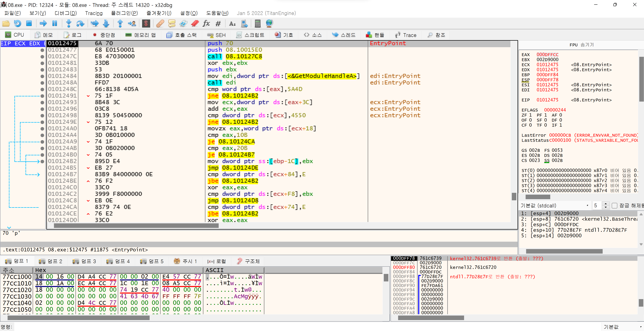The height and width of the screenshot is (331, 644).
Task: Select the EAX register value 000DFFCC
Action: point(547,55)
